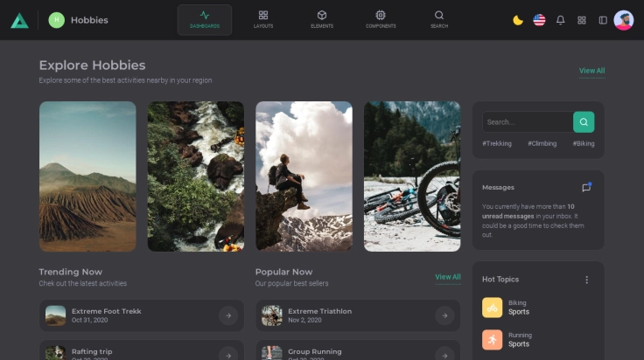
Task: Click View All for Explore Hobbies
Action: pos(591,71)
